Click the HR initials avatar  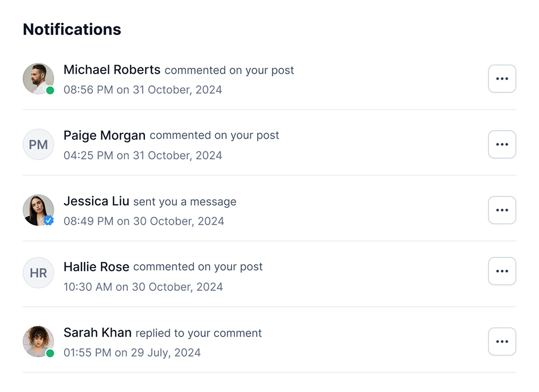click(x=38, y=273)
